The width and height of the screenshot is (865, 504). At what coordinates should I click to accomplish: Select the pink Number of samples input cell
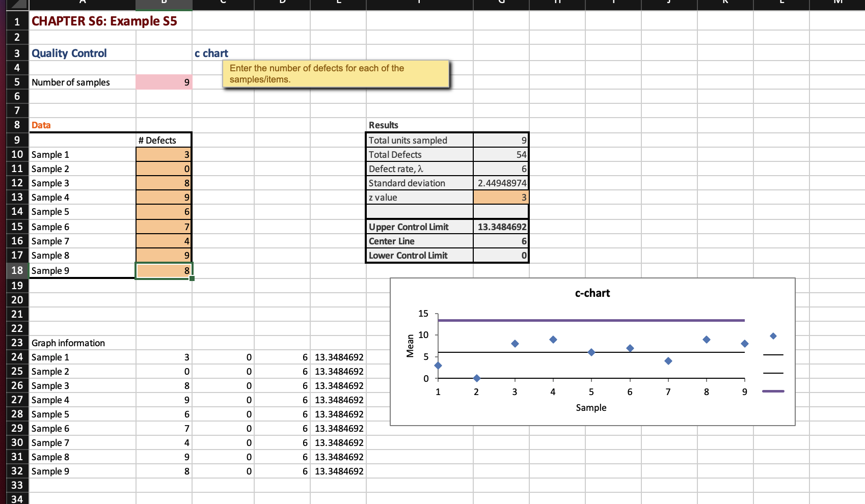coord(164,82)
